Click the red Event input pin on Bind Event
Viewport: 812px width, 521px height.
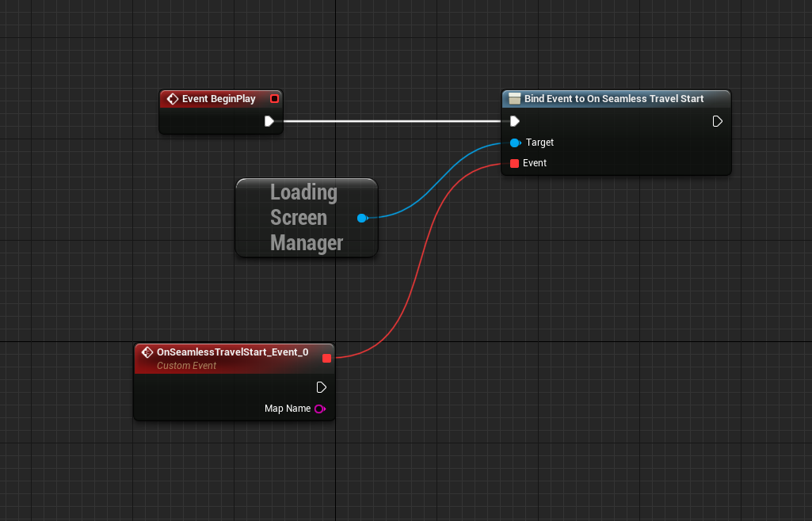click(515, 163)
